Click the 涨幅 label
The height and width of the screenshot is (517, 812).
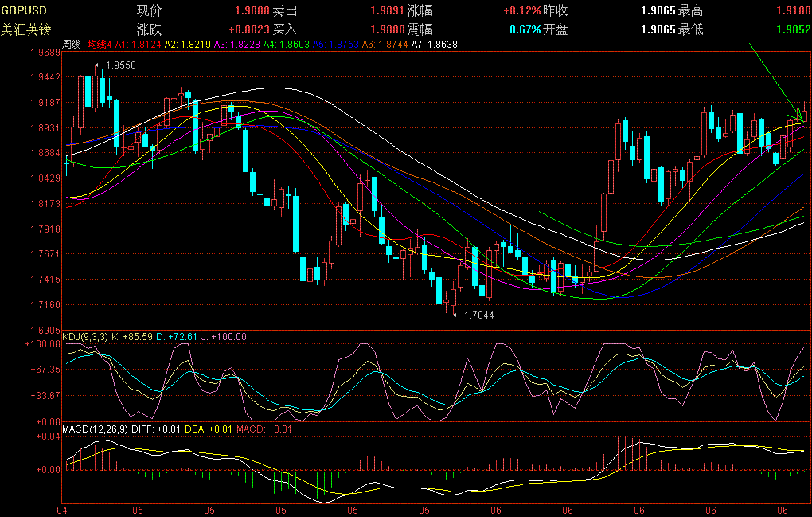(420, 10)
